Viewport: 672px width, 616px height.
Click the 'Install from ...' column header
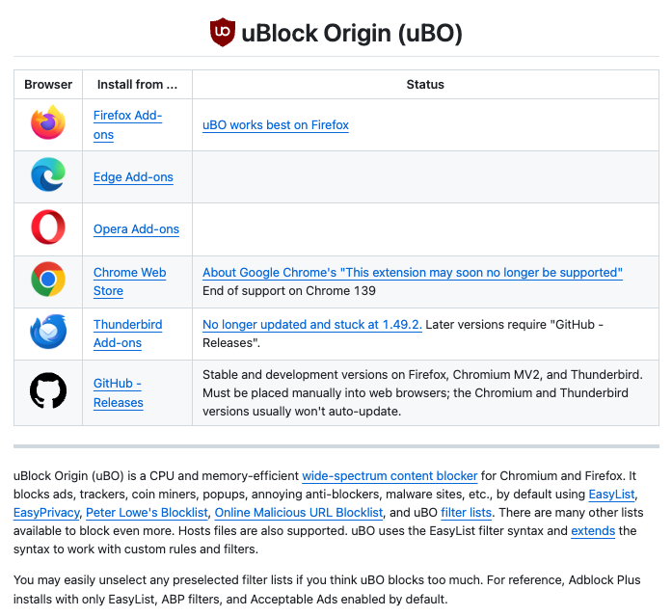click(137, 85)
